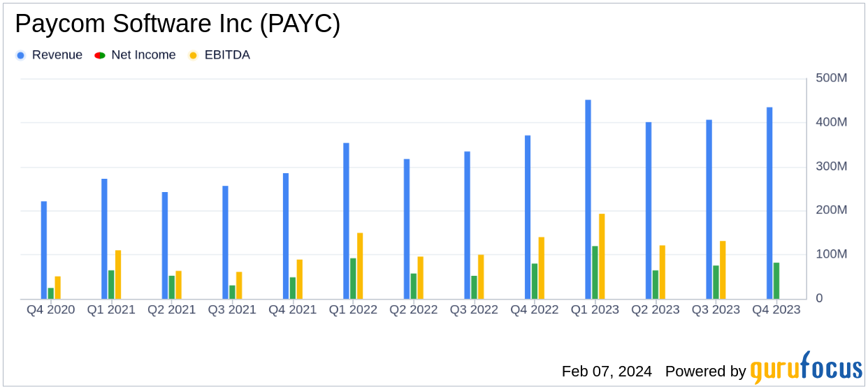Click the Paycom Software Inc (PAYC) title
Image resolution: width=868 pixels, height=389 pixels.
178,24
